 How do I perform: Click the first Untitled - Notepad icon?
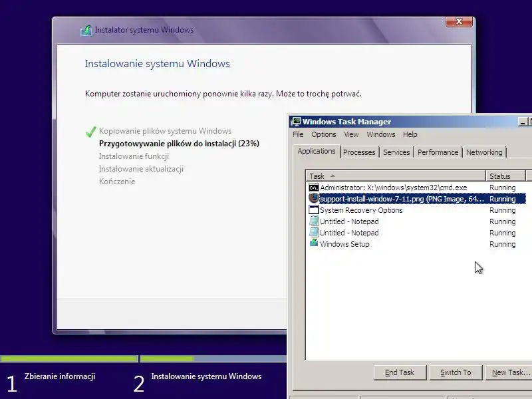pos(314,221)
